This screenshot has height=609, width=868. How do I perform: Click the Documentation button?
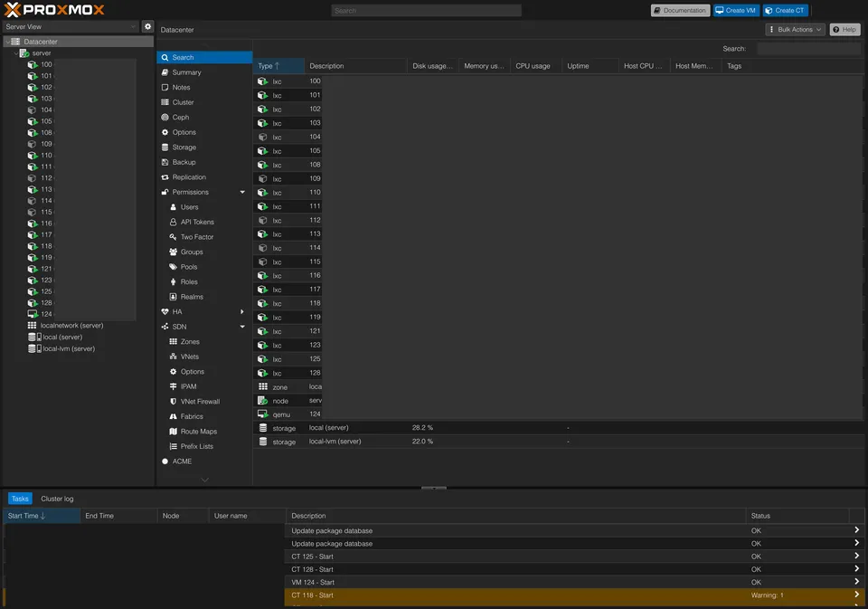[x=680, y=11]
